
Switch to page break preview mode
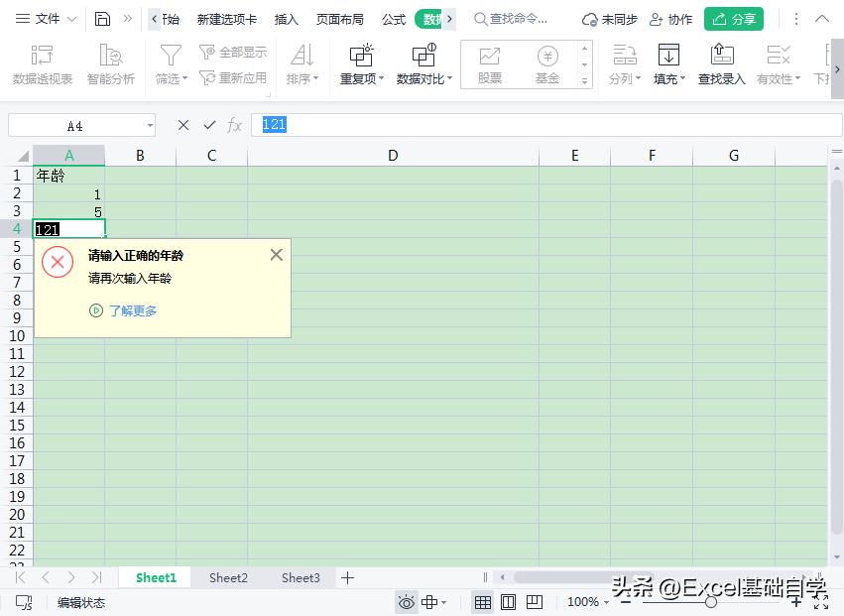point(535,602)
